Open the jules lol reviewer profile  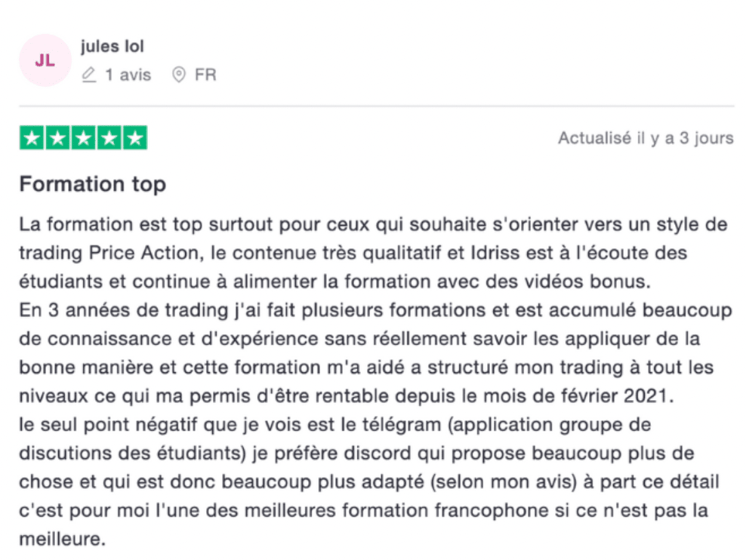(x=113, y=47)
